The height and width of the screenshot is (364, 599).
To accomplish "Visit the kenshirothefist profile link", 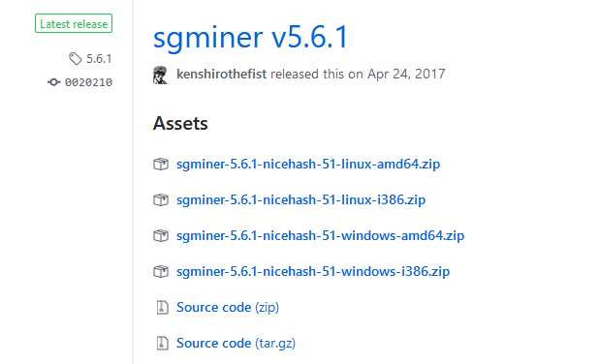I will [221, 74].
